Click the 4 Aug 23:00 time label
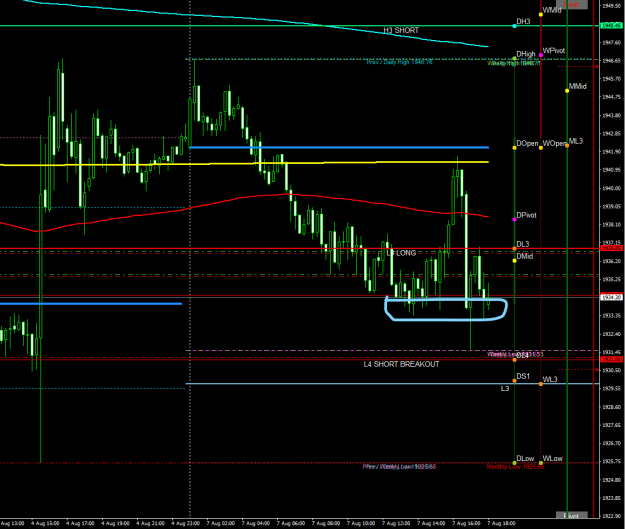Viewport: 625px width, 529px height. pos(185,523)
